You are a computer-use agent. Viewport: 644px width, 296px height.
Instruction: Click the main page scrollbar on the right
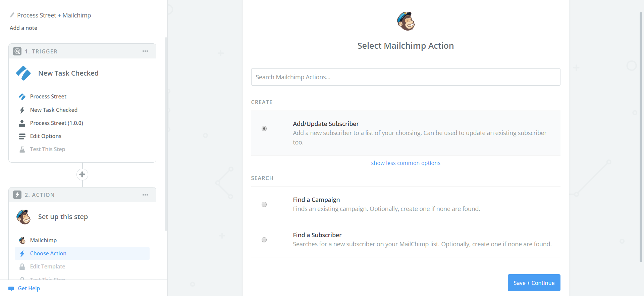(x=641, y=137)
